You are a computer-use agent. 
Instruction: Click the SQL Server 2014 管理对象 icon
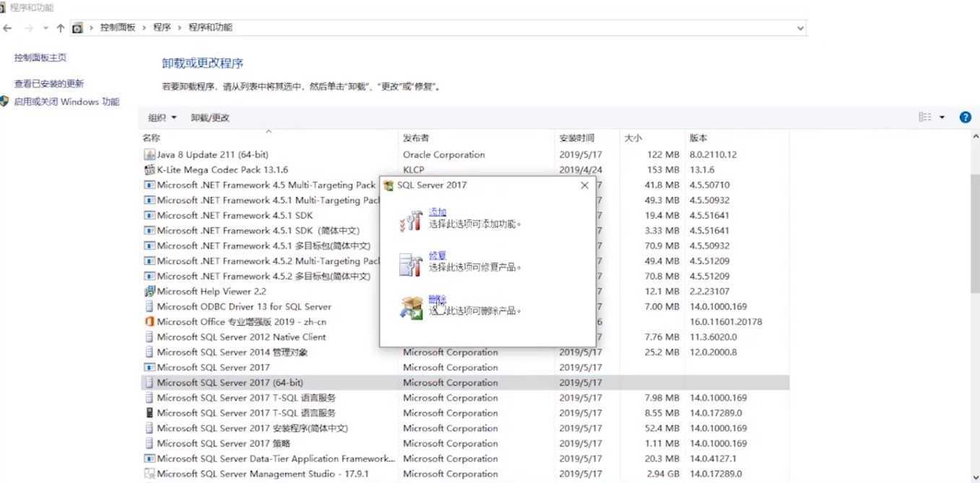149,352
